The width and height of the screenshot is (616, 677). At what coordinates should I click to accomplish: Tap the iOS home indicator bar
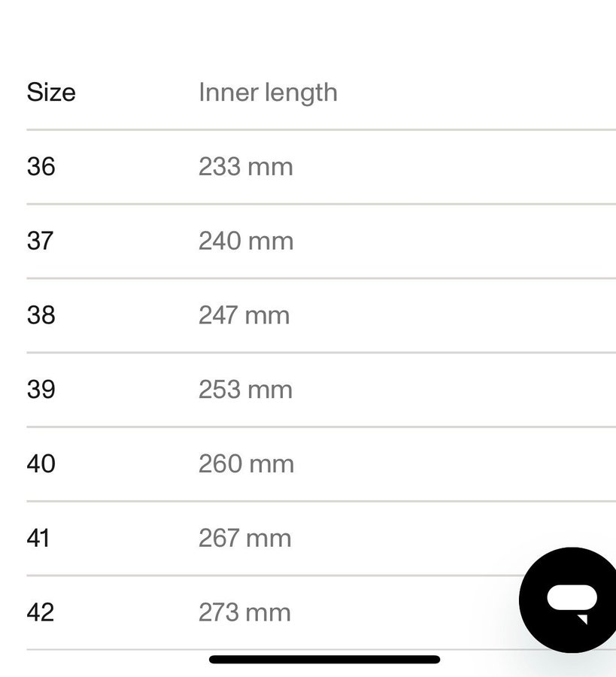[x=324, y=660]
